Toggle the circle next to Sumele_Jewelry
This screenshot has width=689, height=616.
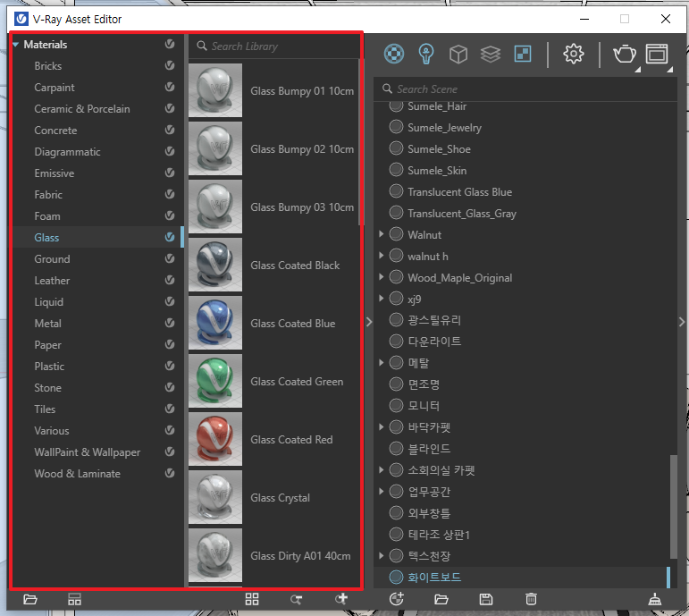(x=396, y=127)
